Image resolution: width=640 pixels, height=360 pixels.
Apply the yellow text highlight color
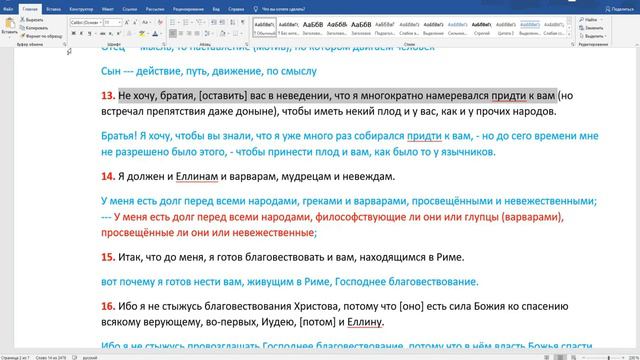pos(141,33)
